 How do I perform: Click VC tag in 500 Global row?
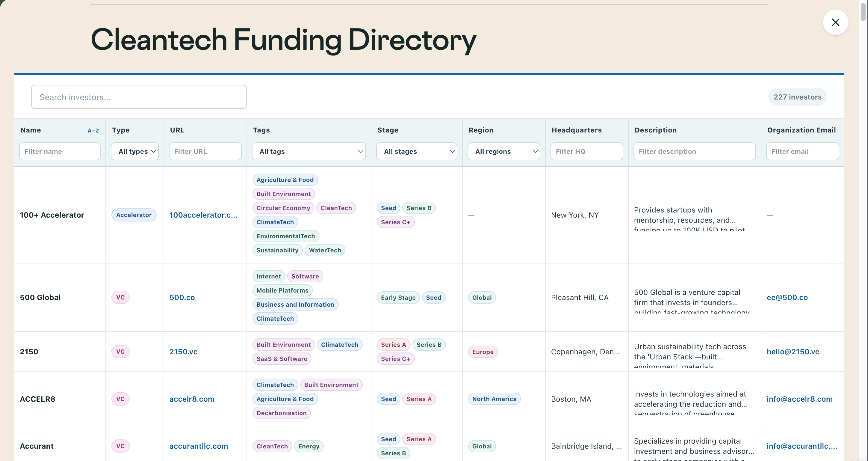(x=120, y=297)
